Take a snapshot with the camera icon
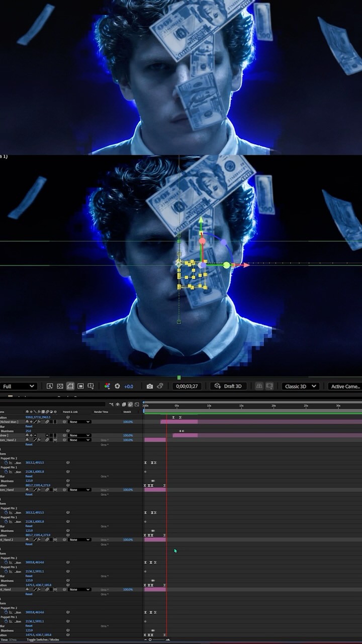362x644 pixels. point(150,386)
